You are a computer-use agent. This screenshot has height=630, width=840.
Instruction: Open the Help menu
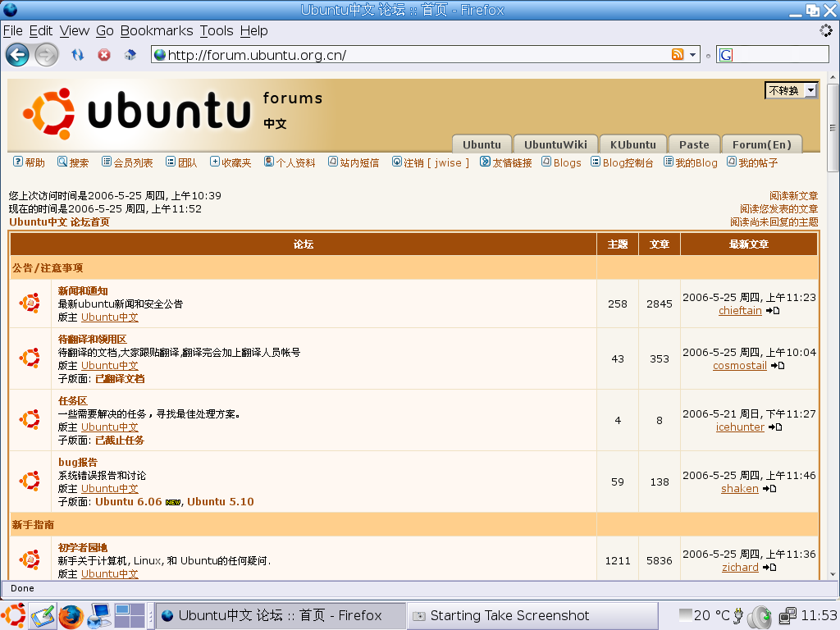[x=254, y=31]
